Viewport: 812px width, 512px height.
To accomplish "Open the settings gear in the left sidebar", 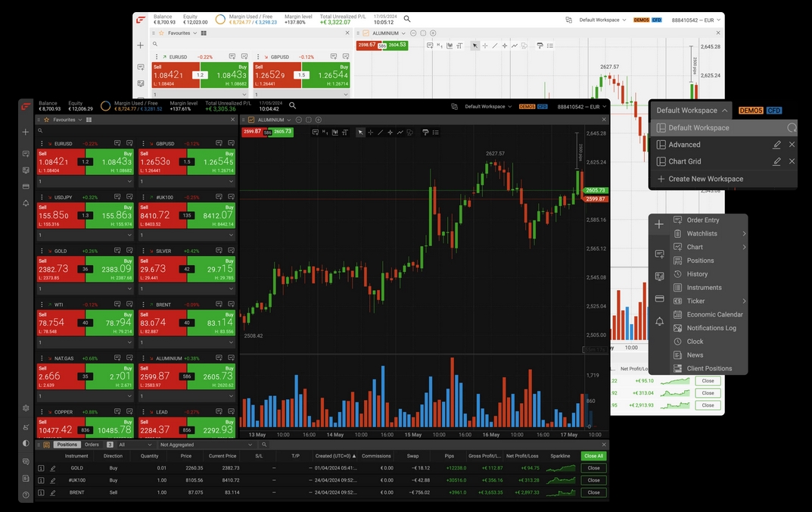I will 25,407.
